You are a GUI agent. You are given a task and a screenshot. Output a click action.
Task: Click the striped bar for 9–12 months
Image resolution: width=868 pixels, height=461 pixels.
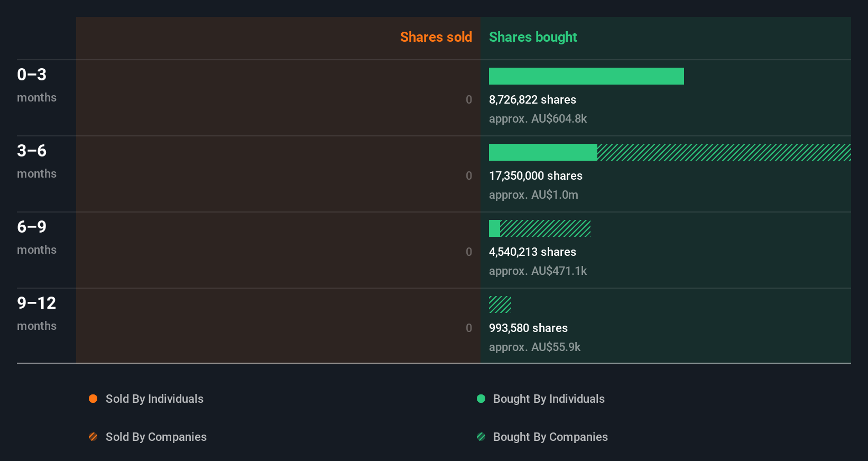(500, 305)
